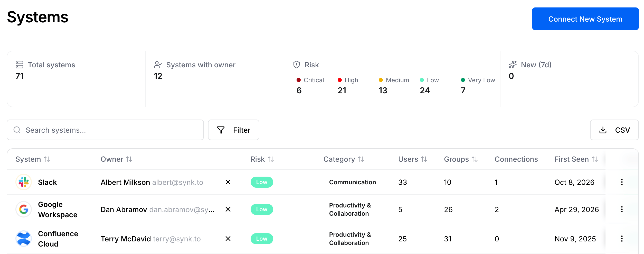Click the Communication category for Slack
Viewport: 644px width, 254px height.
coord(353,182)
